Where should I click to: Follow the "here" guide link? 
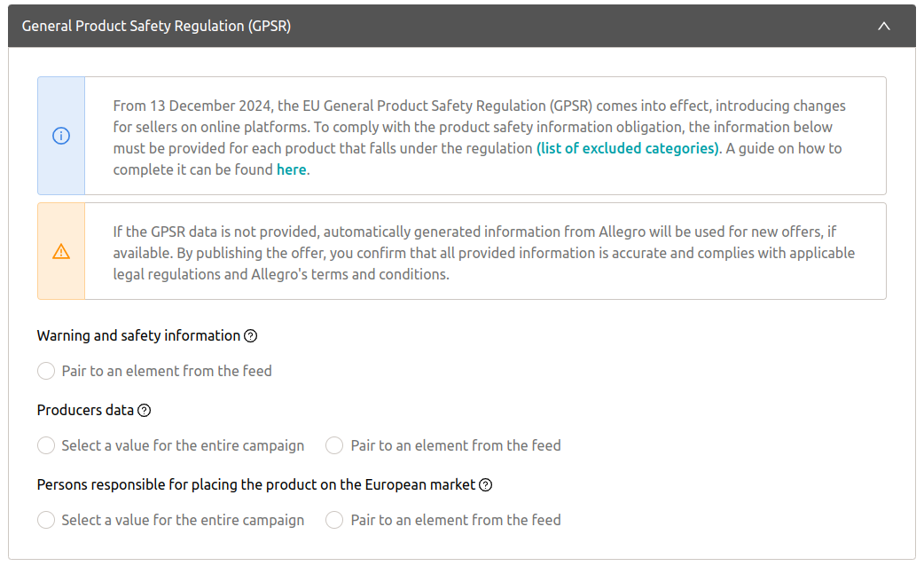[x=291, y=169]
